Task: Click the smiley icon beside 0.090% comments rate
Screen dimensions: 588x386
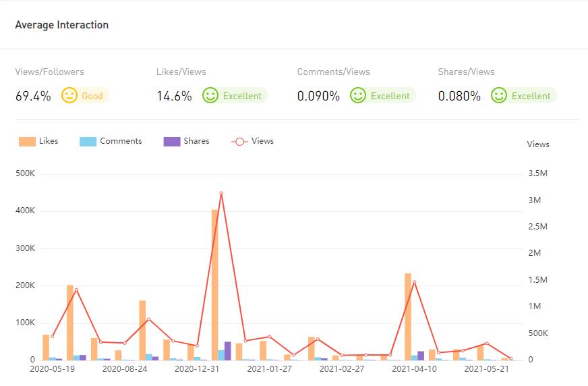Action: [358, 96]
